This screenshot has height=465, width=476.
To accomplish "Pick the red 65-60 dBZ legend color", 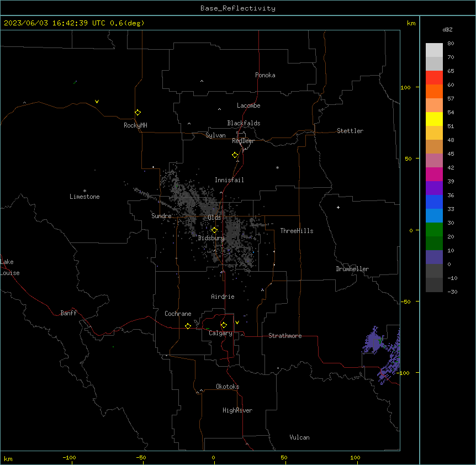I will 434,78.
